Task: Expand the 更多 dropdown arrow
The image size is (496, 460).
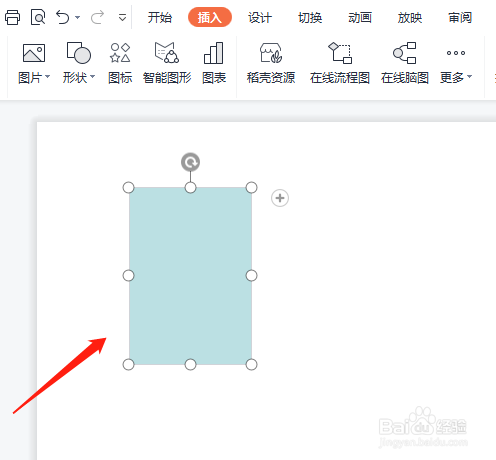Action: coord(470,77)
